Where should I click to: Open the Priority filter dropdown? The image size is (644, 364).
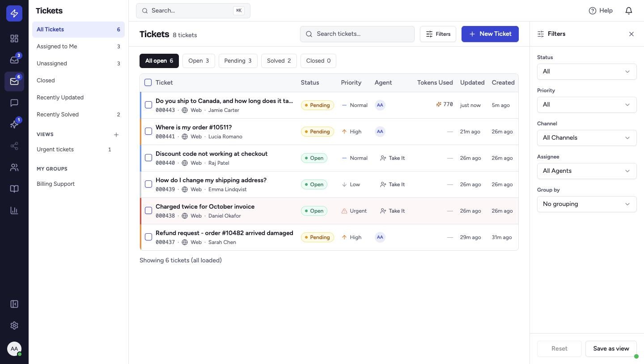pos(587,105)
